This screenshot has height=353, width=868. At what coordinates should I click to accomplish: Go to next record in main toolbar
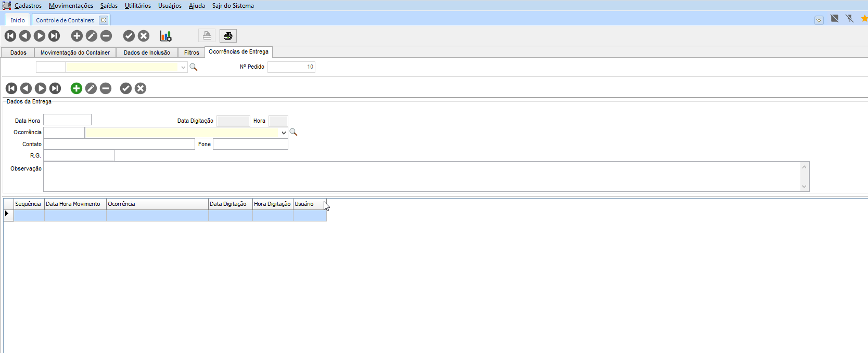click(40, 36)
